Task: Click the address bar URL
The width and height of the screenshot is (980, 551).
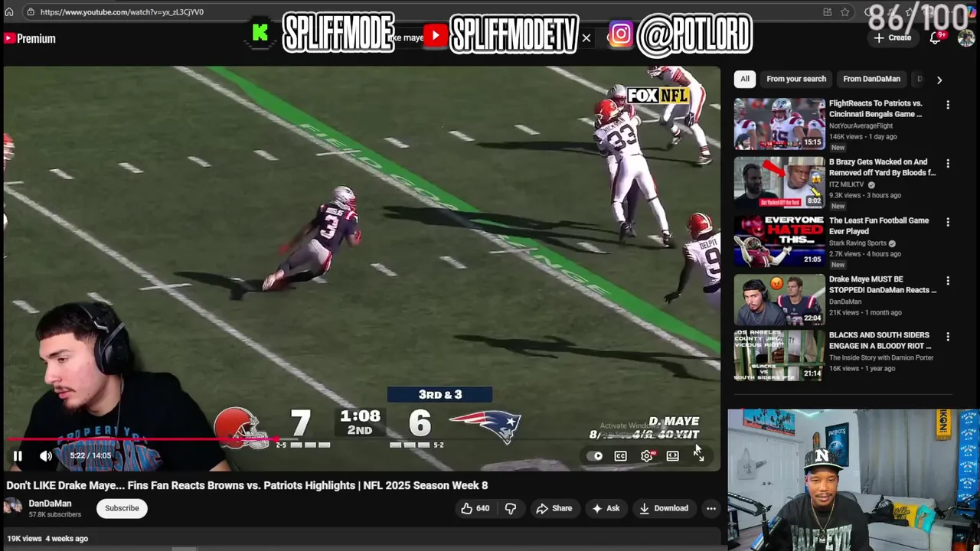Action: point(122,12)
